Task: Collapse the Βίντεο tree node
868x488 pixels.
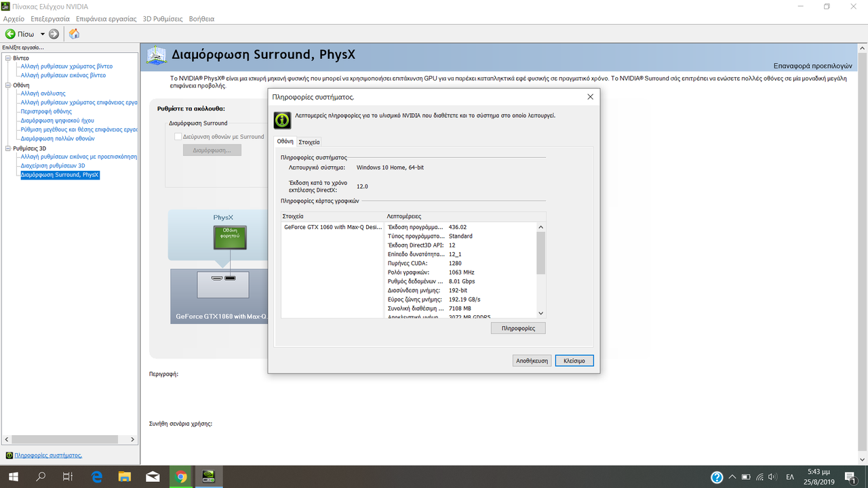Action: 8,58
